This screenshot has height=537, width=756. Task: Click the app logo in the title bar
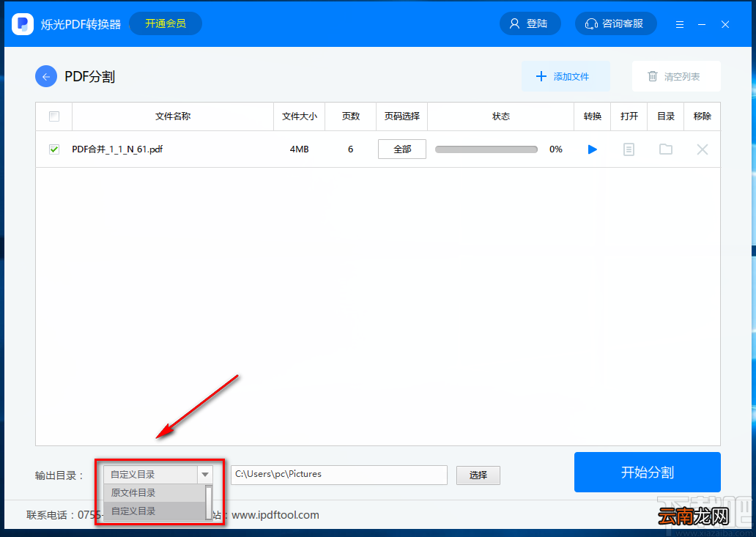click(23, 23)
